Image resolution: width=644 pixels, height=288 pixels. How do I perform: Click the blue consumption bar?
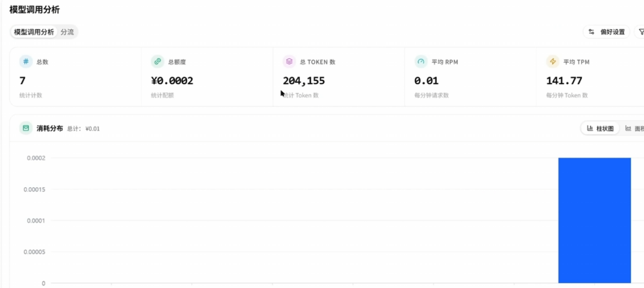click(x=595, y=220)
